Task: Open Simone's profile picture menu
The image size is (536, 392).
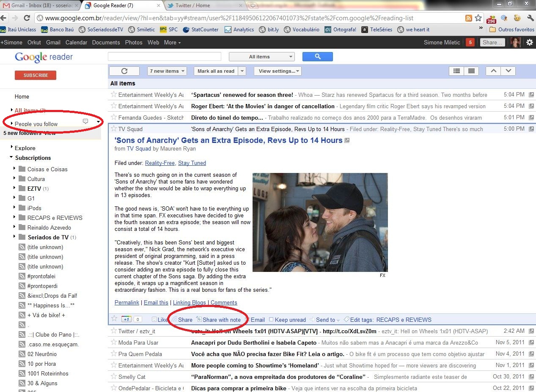Action: pos(515,42)
